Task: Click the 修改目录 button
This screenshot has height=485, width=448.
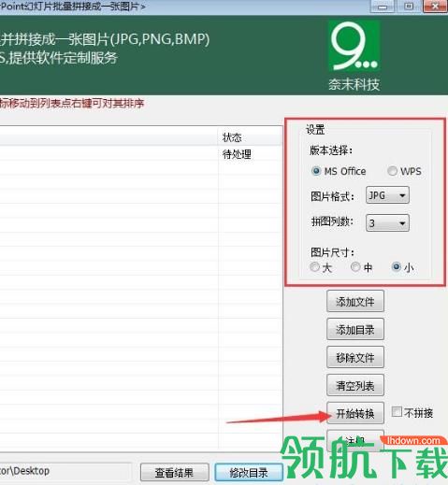Action: pos(249,473)
